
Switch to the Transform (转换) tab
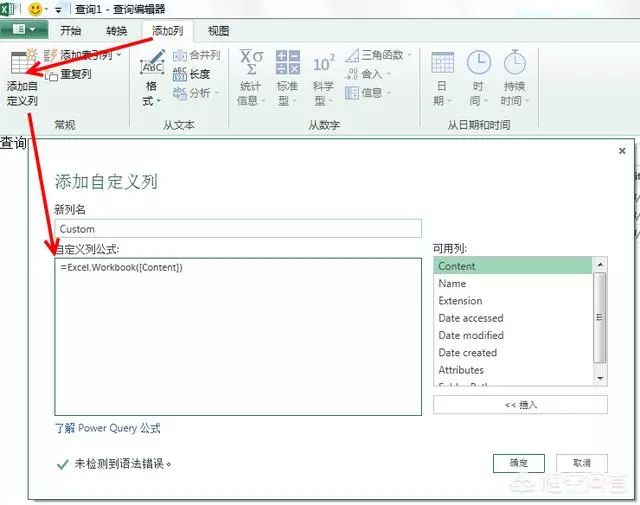click(x=117, y=31)
